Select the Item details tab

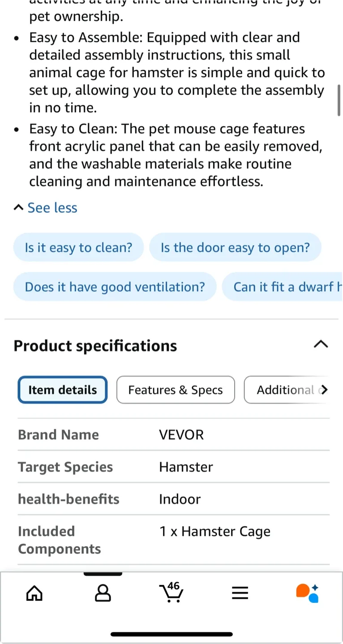click(x=62, y=390)
